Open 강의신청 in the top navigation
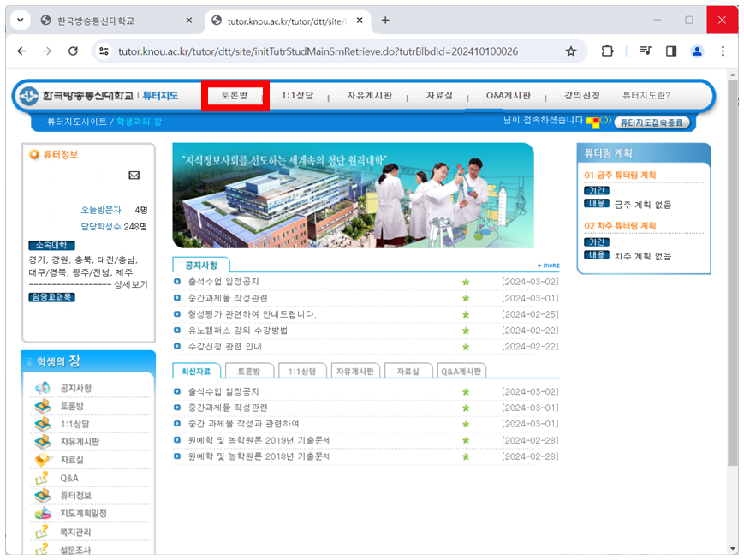744x560 pixels. tap(581, 95)
